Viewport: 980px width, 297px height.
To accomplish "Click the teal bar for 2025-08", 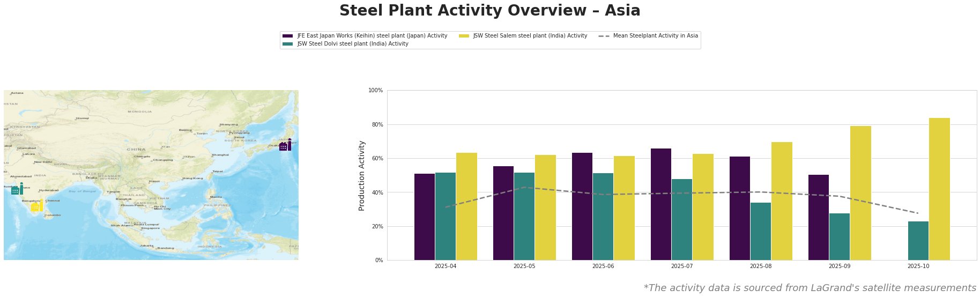I will (x=760, y=231).
